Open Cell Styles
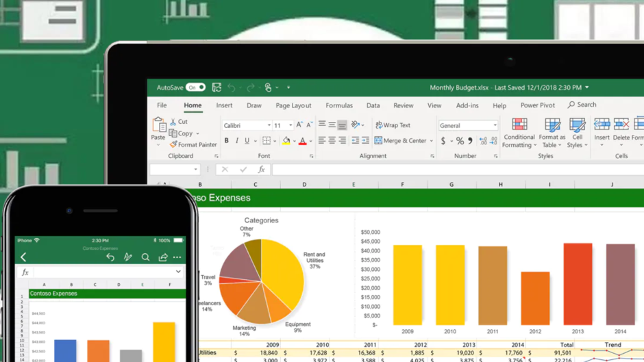Viewport: 644px width, 362px height. 577,133
